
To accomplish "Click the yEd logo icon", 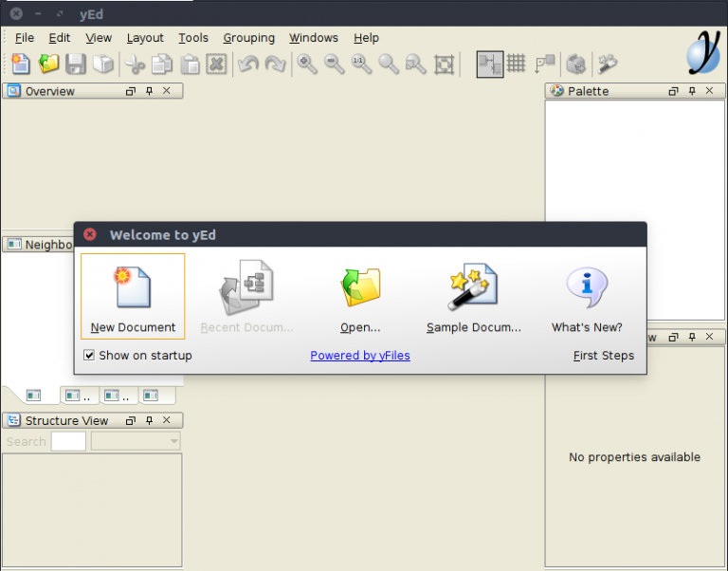I will point(704,52).
